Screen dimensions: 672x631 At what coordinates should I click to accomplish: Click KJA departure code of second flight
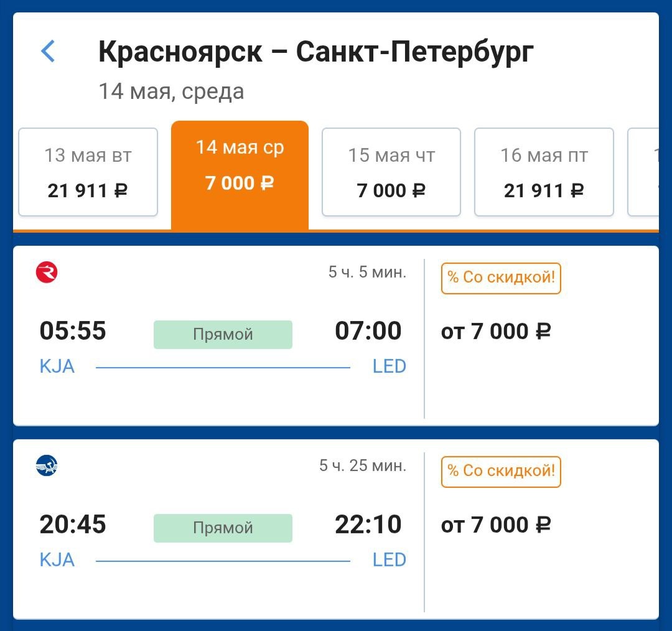point(57,560)
